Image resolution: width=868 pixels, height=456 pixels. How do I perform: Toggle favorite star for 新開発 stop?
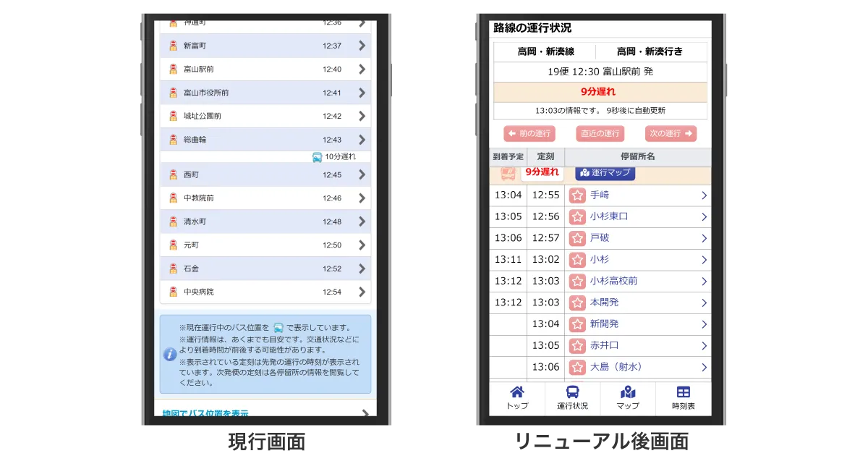pyautogui.click(x=577, y=324)
